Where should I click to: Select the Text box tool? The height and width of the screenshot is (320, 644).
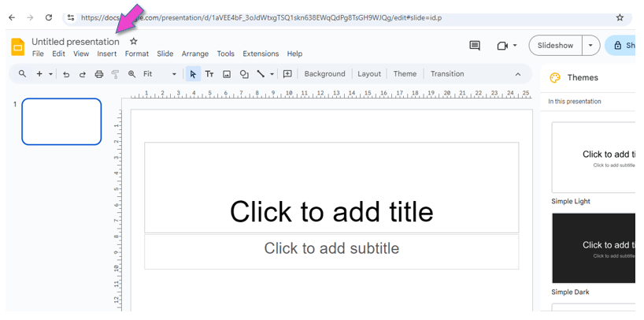pos(209,74)
